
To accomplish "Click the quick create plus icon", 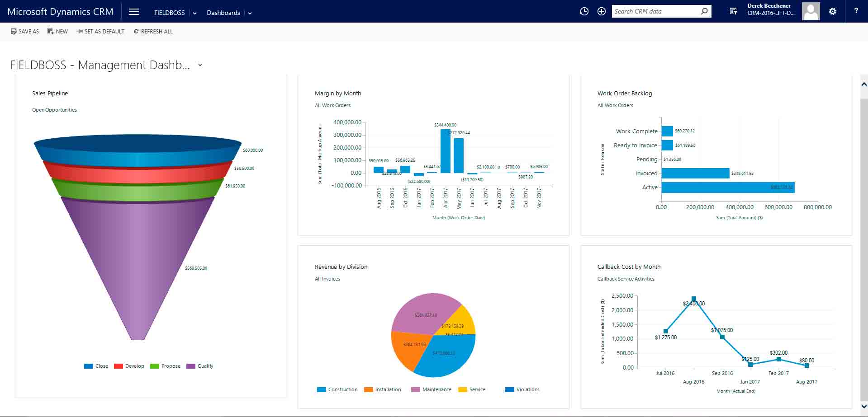I will pyautogui.click(x=602, y=12).
